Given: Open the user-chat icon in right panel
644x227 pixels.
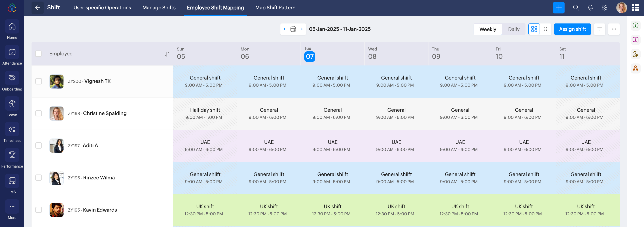Looking at the screenshot, I should point(635,54).
